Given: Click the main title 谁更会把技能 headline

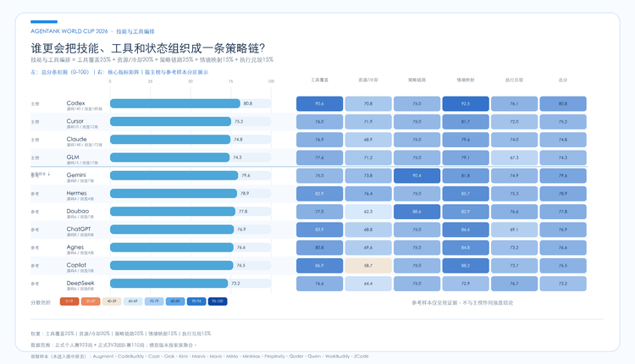Looking at the screenshot, I should pos(148,48).
